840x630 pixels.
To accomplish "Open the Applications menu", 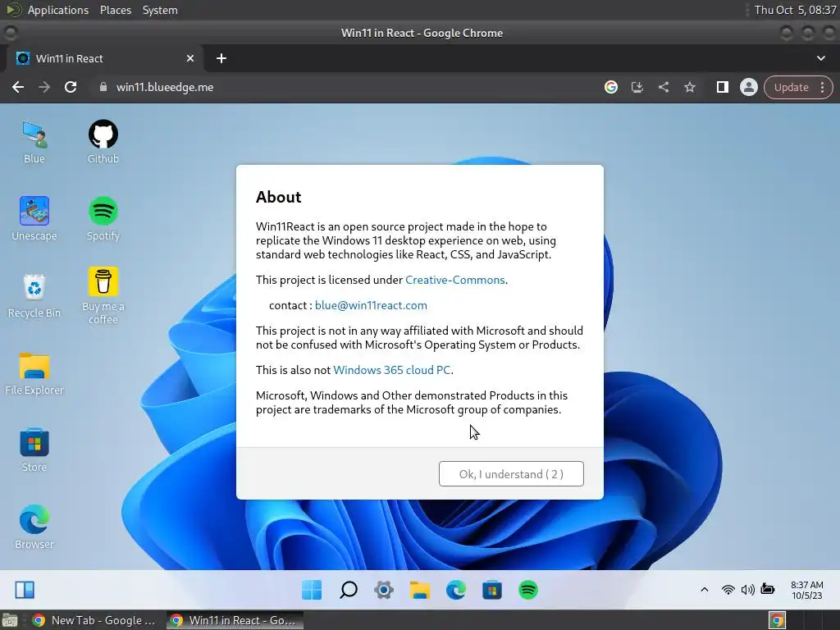I will tap(58, 10).
